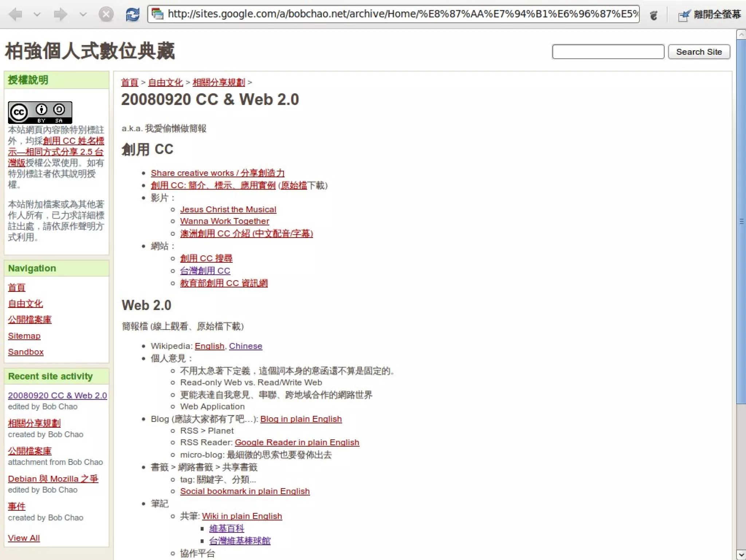This screenshot has height=560, width=746.
Task: Open 創用 CC 搜尋 link
Action: 206,258
